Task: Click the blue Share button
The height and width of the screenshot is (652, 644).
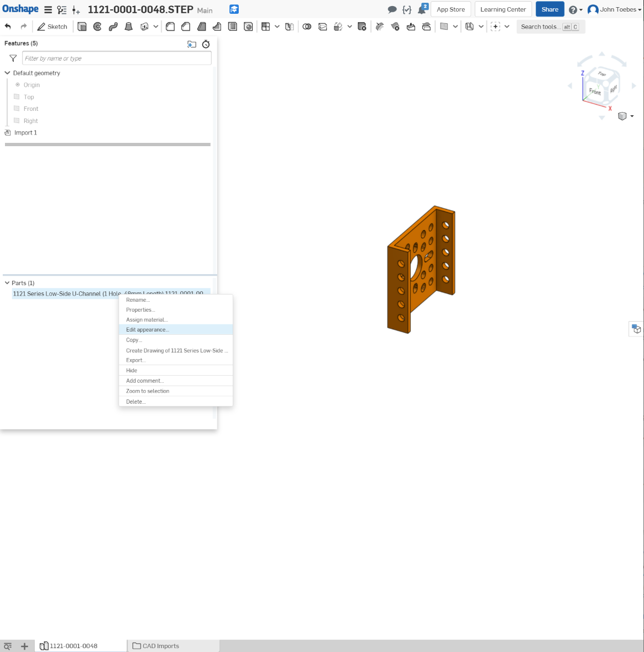Action: coord(550,9)
